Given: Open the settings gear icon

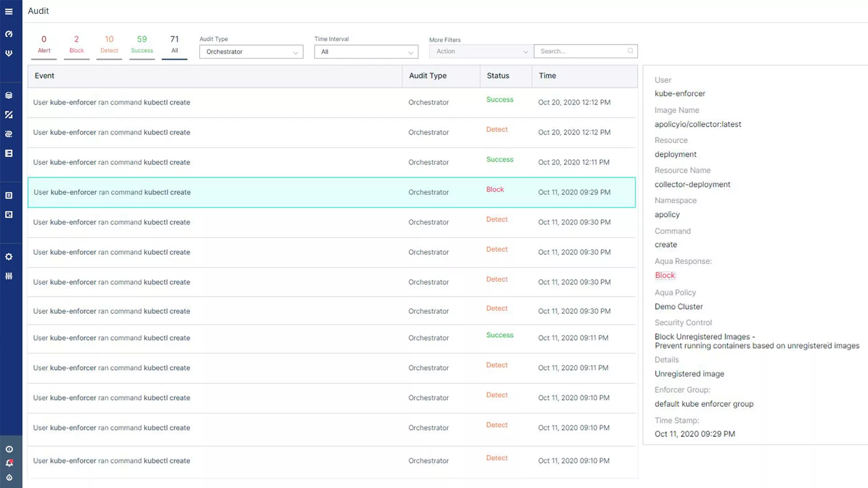Looking at the screenshot, I should tap(9, 257).
